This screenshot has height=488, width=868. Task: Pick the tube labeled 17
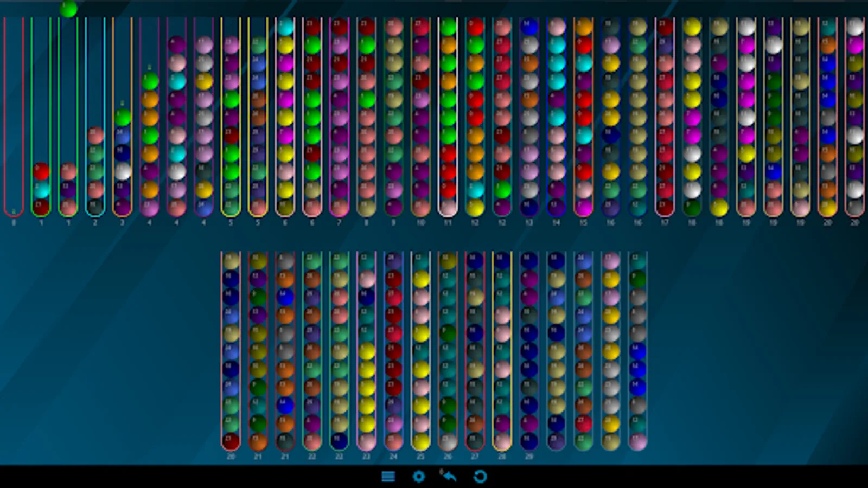point(665,117)
